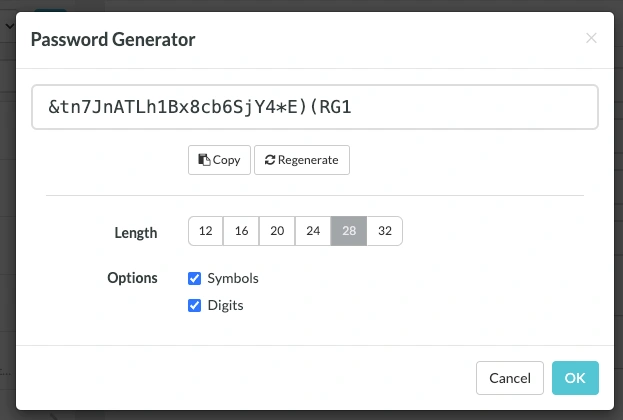Image resolution: width=623 pixels, height=420 pixels.
Task: Set password length to 12
Action: tap(205, 231)
